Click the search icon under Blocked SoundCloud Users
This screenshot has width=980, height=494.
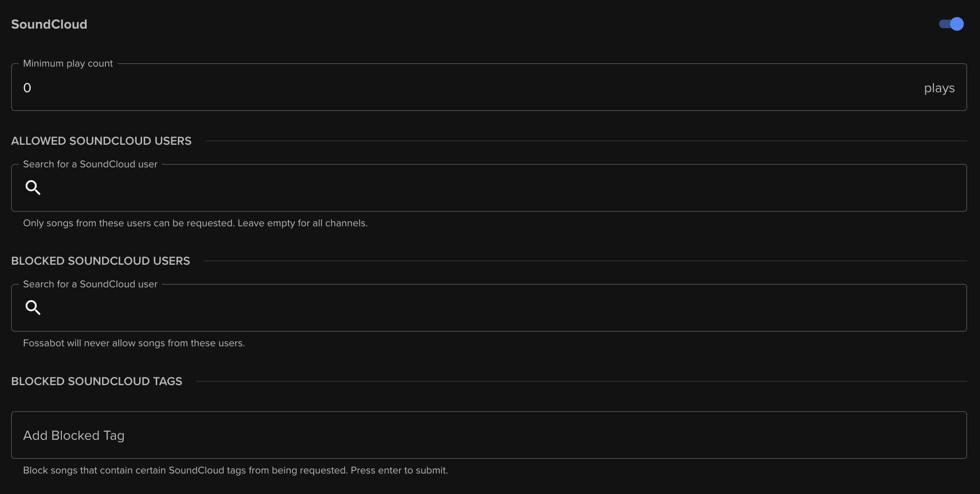pyautogui.click(x=33, y=308)
